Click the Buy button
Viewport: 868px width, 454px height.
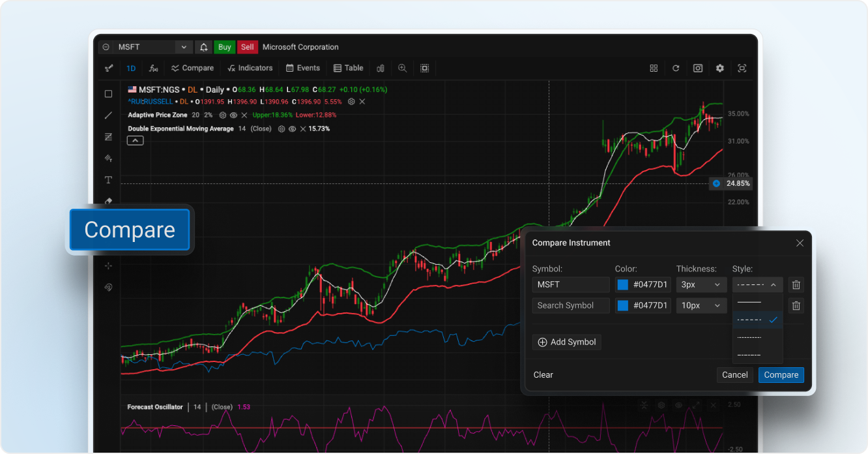point(224,46)
